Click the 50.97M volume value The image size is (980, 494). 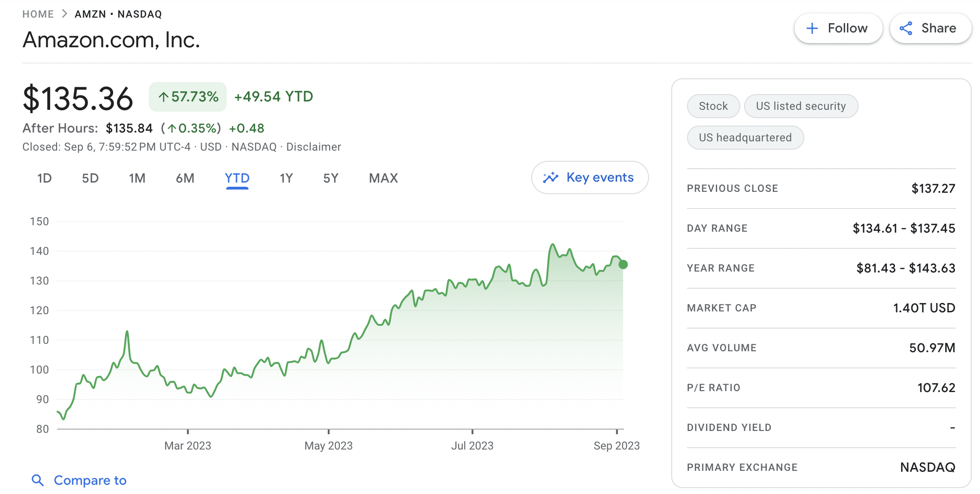(932, 348)
